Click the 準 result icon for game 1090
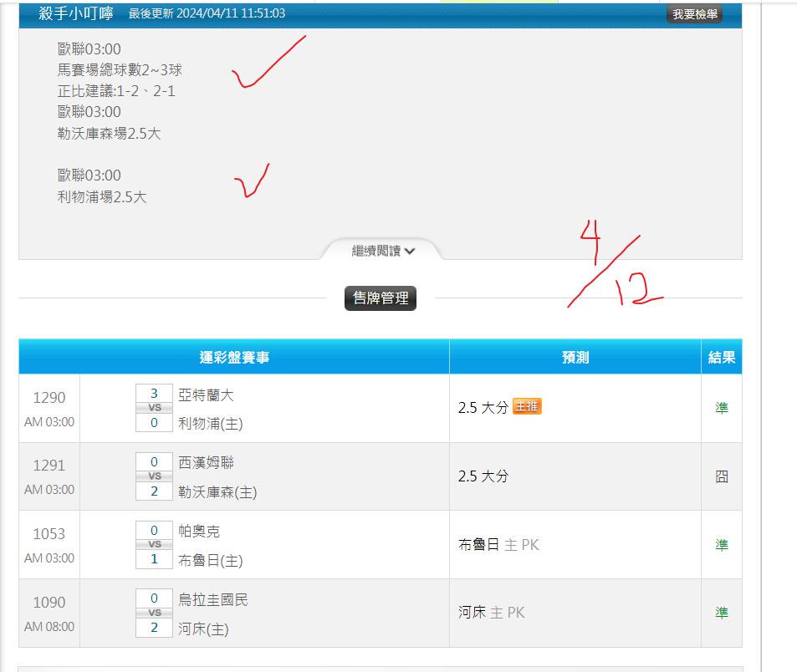The image size is (797, 672). [x=721, y=613]
